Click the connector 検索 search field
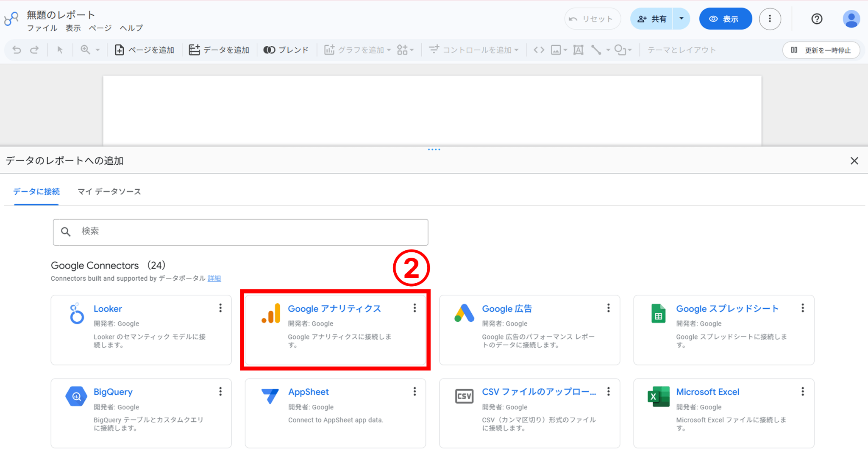The image size is (868, 456). (x=241, y=232)
